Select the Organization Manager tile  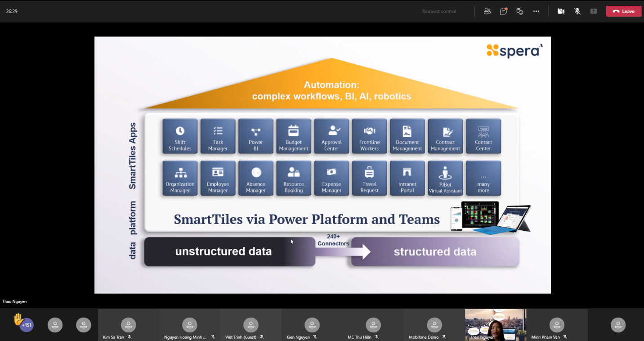coord(180,178)
